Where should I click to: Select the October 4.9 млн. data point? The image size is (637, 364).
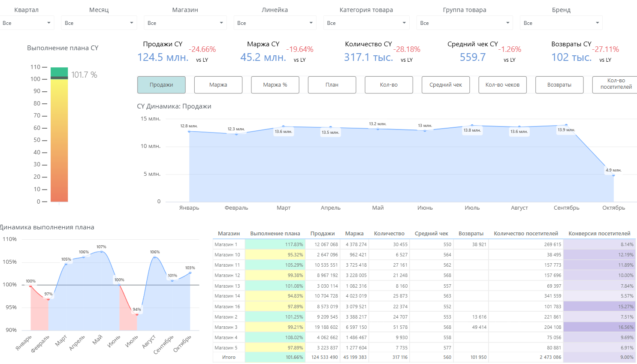pos(613,175)
